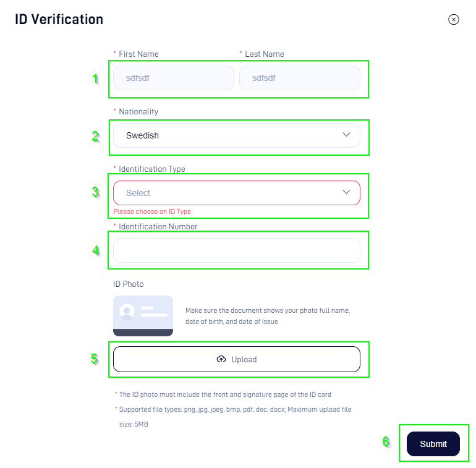Screen dimensions: 476x468
Task: Click the Last Name label
Action: (x=264, y=54)
